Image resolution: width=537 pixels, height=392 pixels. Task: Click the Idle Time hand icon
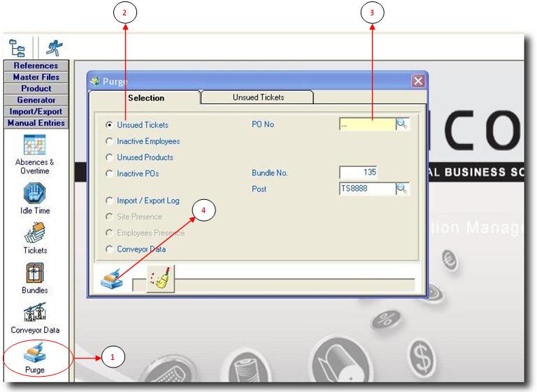[x=35, y=193]
